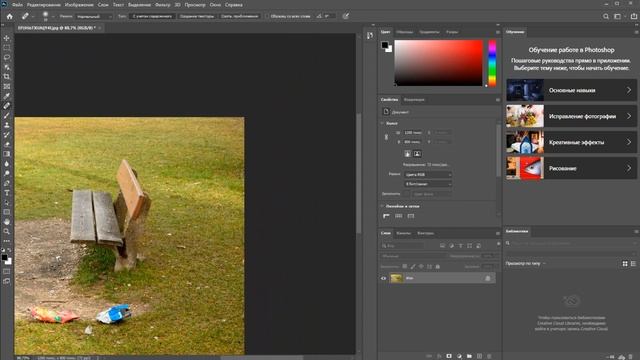Select the Rectangular Marquee tool

(7, 48)
